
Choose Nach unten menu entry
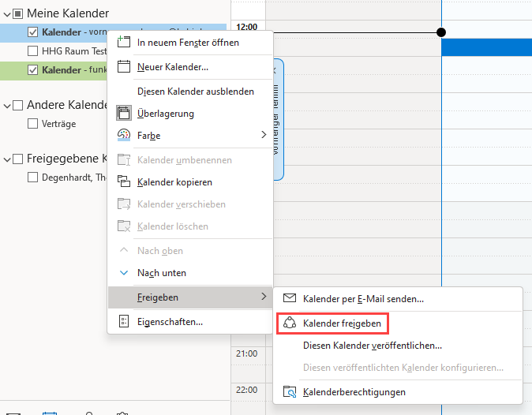coord(191,273)
